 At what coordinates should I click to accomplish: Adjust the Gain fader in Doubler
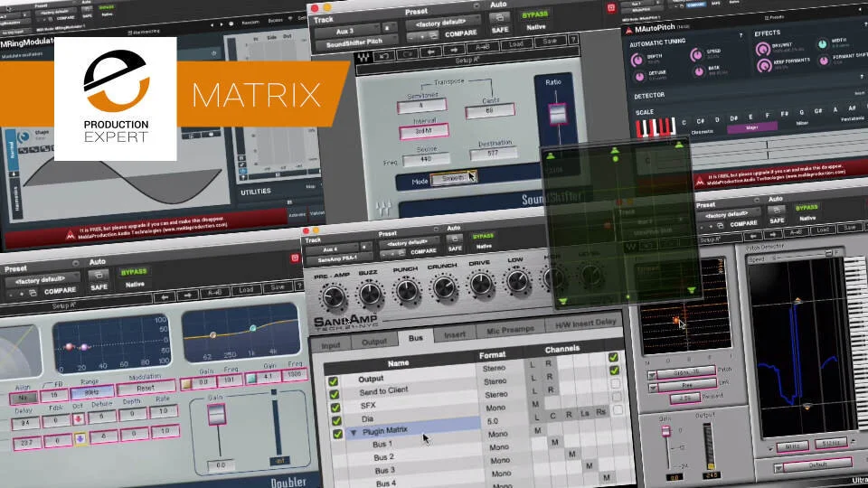(216, 414)
